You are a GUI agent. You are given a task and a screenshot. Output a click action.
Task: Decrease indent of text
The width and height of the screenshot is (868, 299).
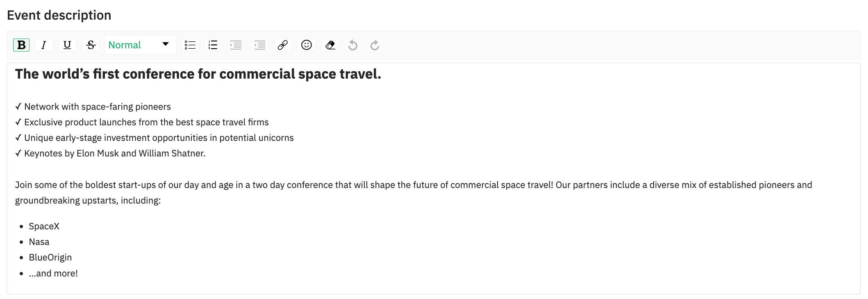(259, 45)
